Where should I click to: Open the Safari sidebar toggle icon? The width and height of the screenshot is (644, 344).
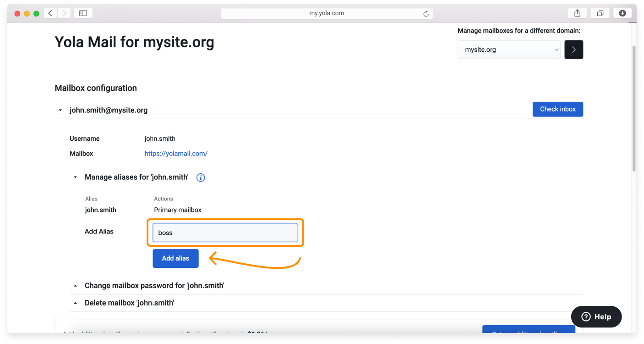(x=83, y=13)
